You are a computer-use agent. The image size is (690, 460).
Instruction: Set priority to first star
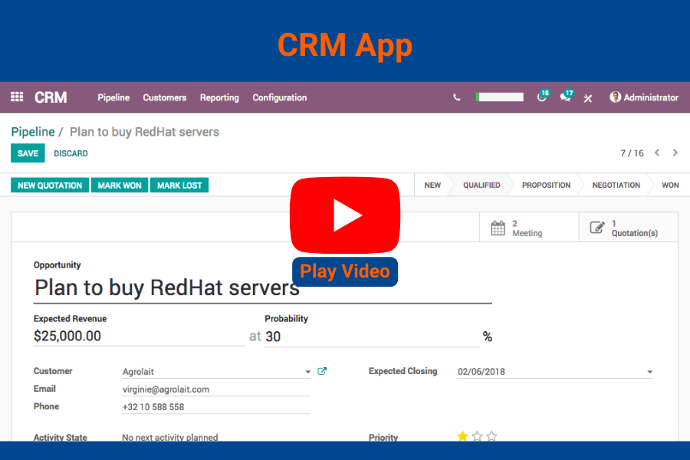(x=462, y=437)
